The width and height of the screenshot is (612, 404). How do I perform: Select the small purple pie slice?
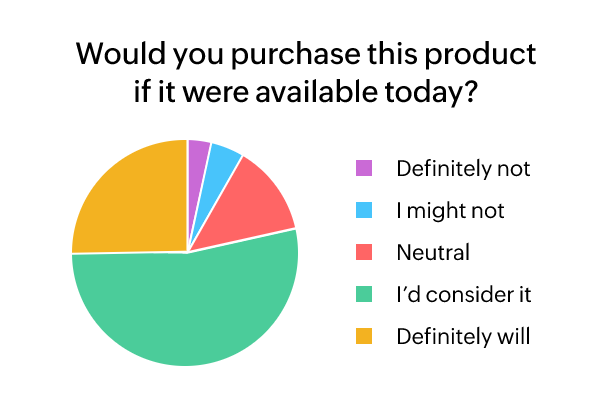198,153
